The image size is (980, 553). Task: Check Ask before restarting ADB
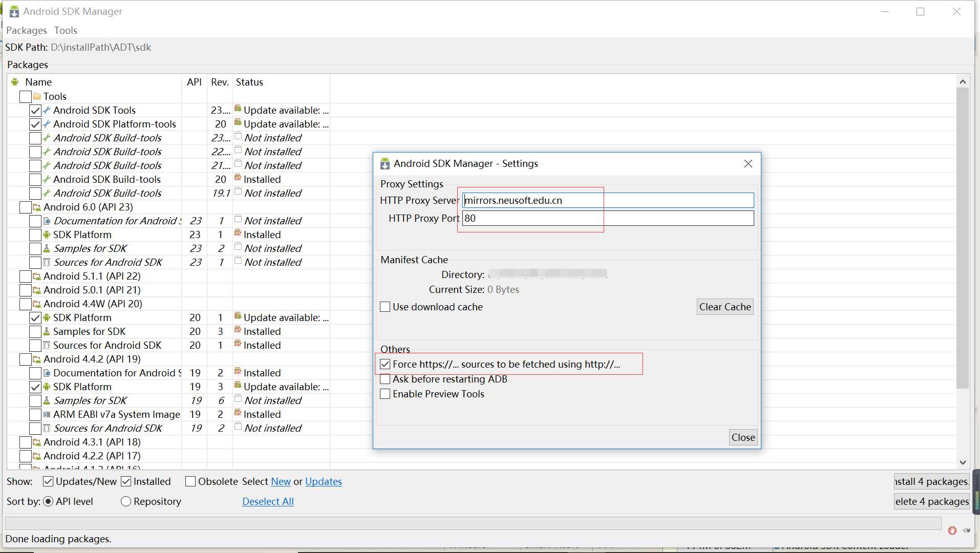tap(385, 379)
